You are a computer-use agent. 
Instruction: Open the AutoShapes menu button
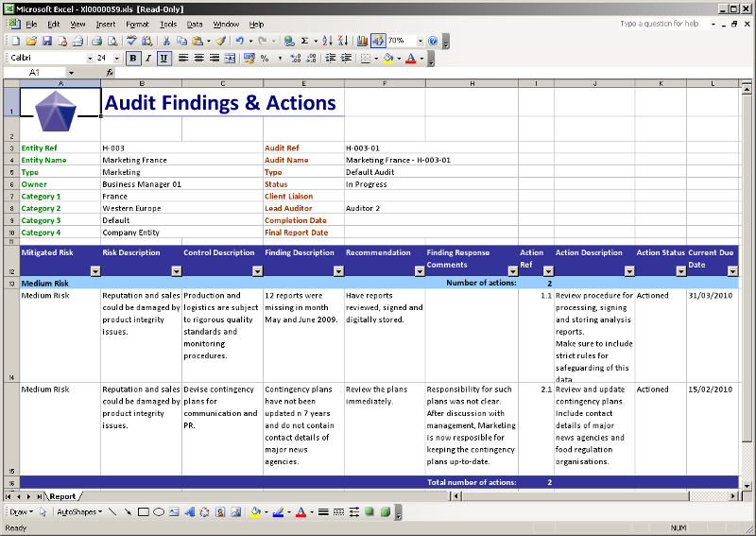(x=79, y=511)
